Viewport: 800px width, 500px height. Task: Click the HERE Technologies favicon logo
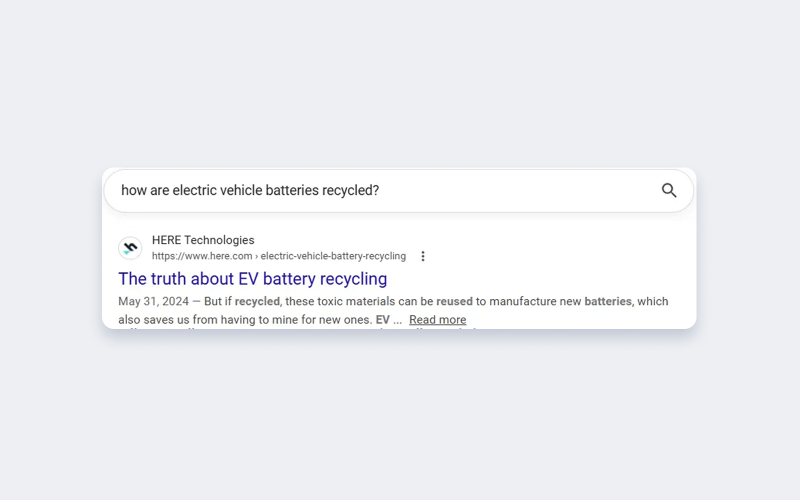pos(130,248)
